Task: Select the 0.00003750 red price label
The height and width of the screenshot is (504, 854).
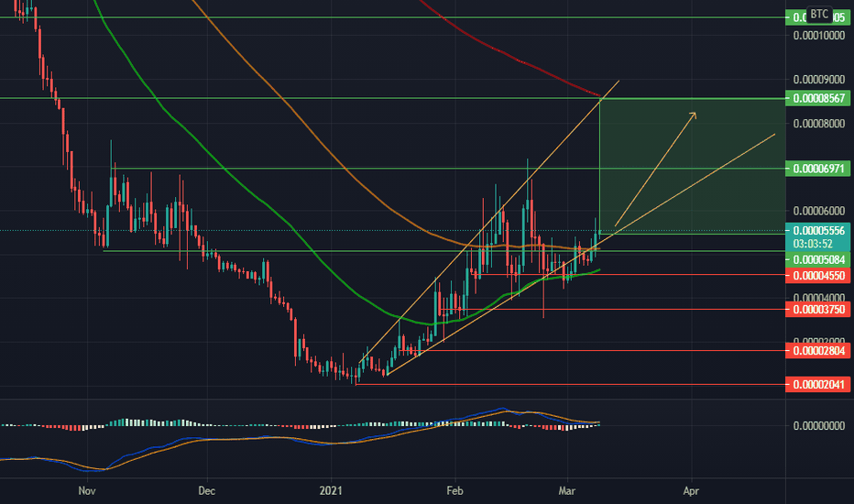Action: pos(818,310)
